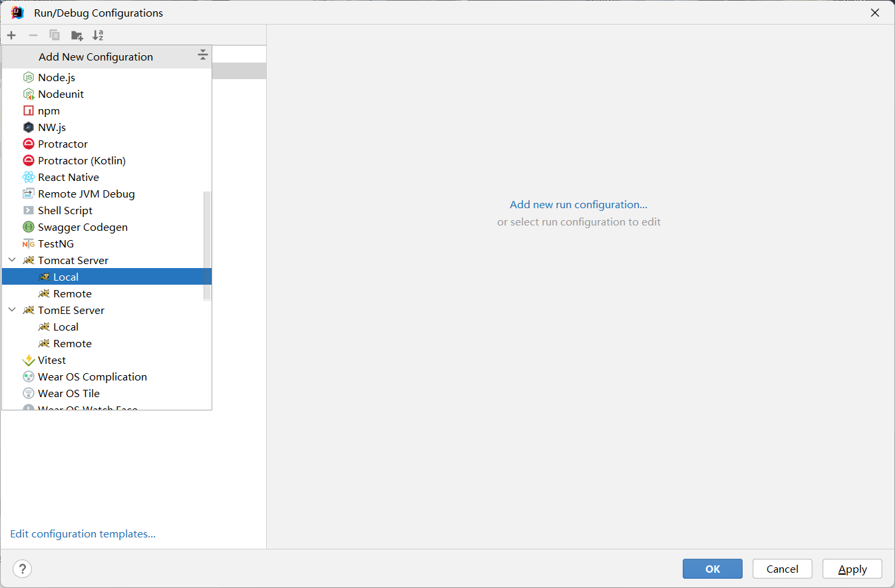The width and height of the screenshot is (895, 588).
Task: Click the Create New Folder icon
Action: pyautogui.click(x=77, y=35)
